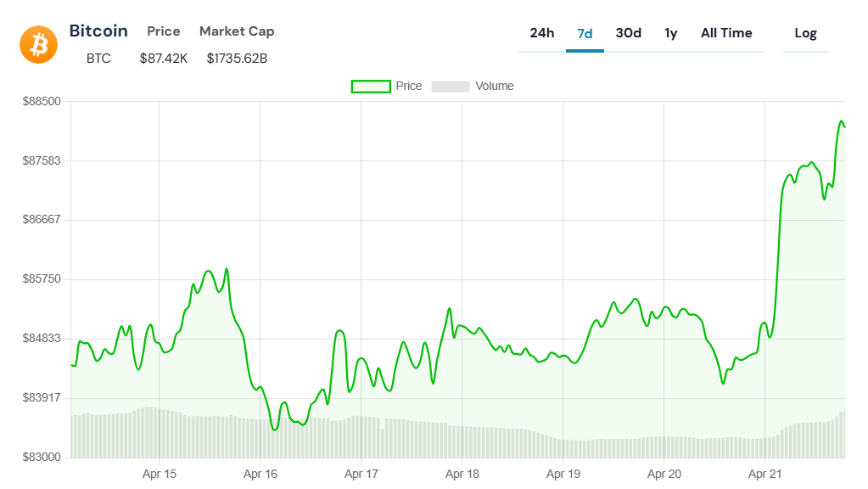Click the Apr 17 date label

pyautogui.click(x=361, y=474)
